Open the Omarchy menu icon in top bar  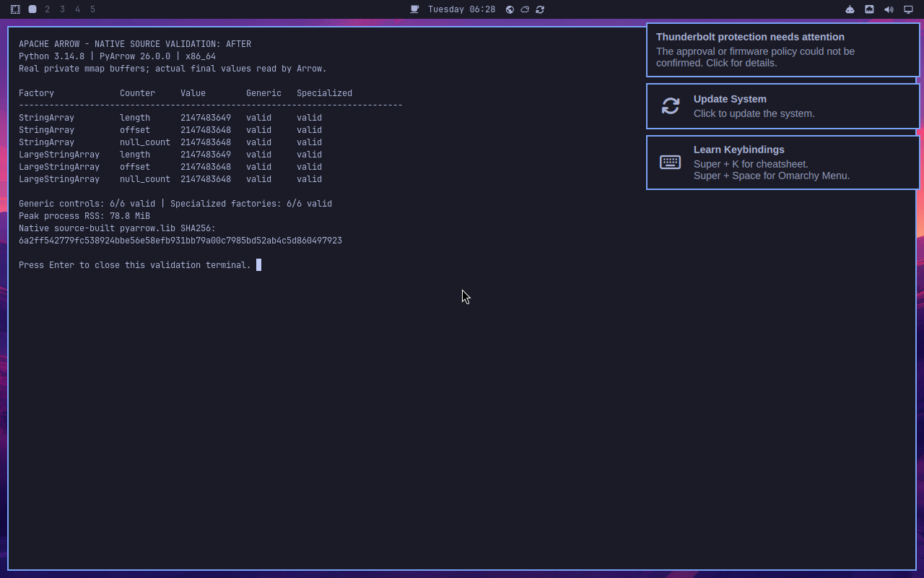[15, 9]
